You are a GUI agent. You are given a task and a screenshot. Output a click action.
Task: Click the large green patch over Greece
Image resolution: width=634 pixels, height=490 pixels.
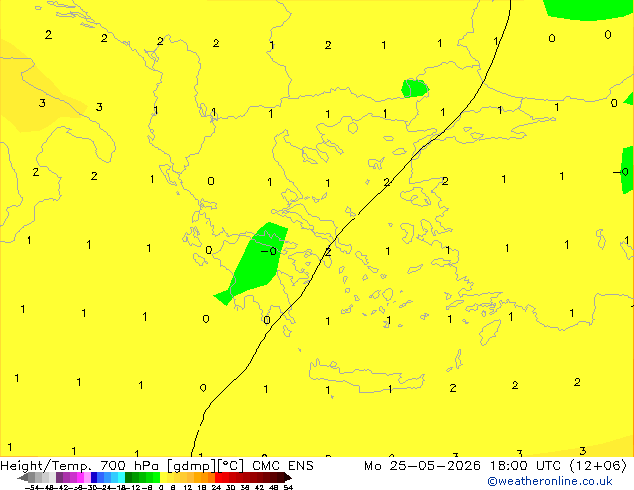(257, 263)
